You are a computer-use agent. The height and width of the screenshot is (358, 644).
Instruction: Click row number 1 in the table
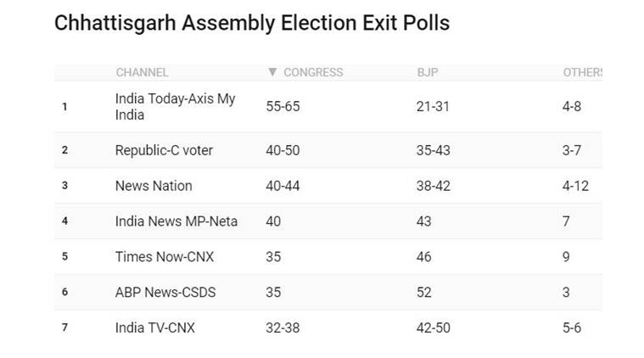(64, 107)
